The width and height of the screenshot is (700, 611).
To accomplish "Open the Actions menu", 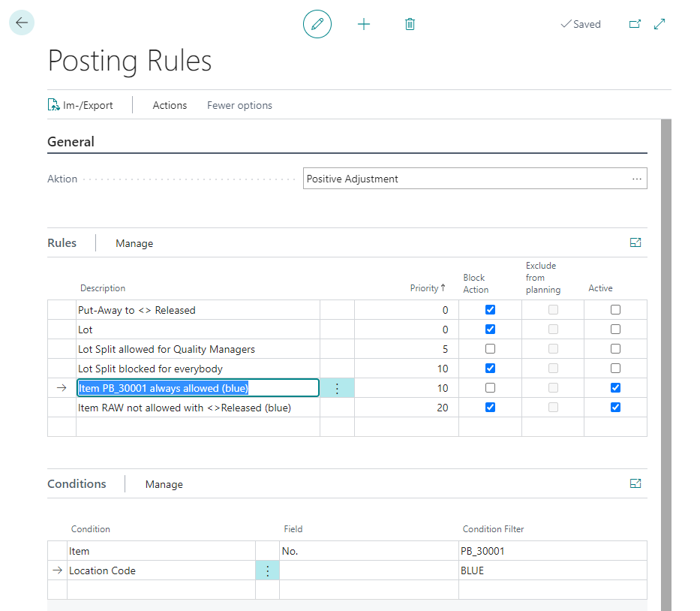I will pyautogui.click(x=170, y=105).
